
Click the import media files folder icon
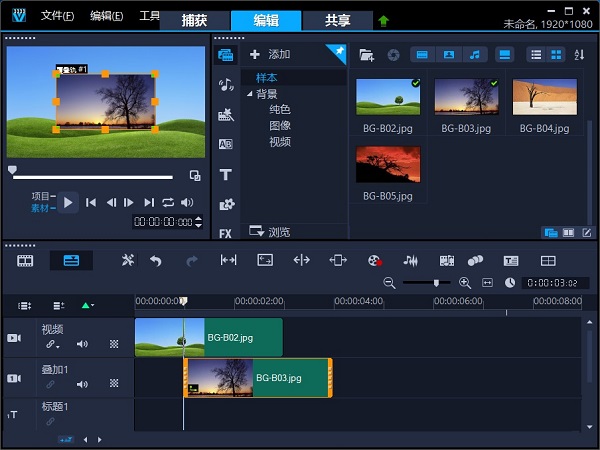366,54
